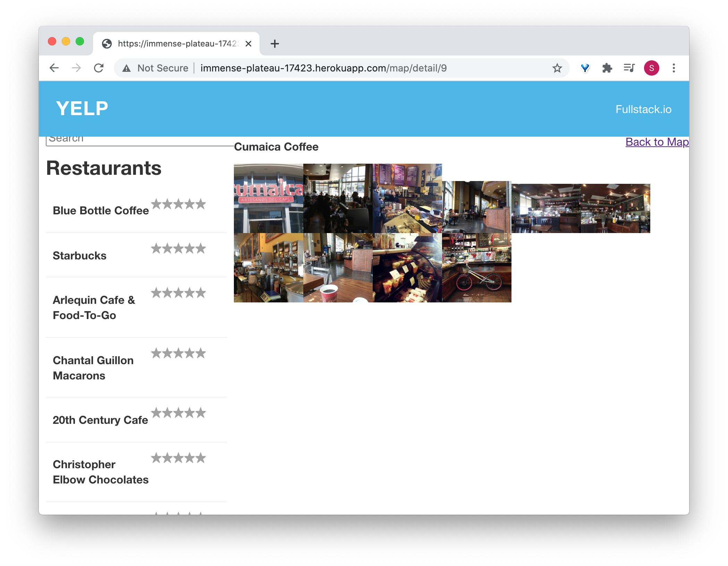Open Fullstack.io menu link
Viewport: 728px width, 566px height.
coord(644,109)
